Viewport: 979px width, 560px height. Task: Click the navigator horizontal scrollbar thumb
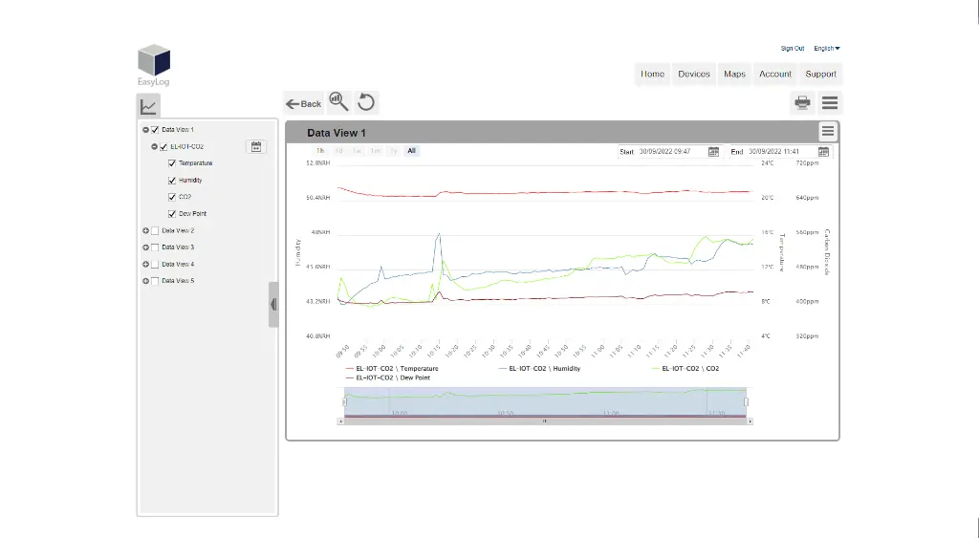pyautogui.click(x=544, y=421)
